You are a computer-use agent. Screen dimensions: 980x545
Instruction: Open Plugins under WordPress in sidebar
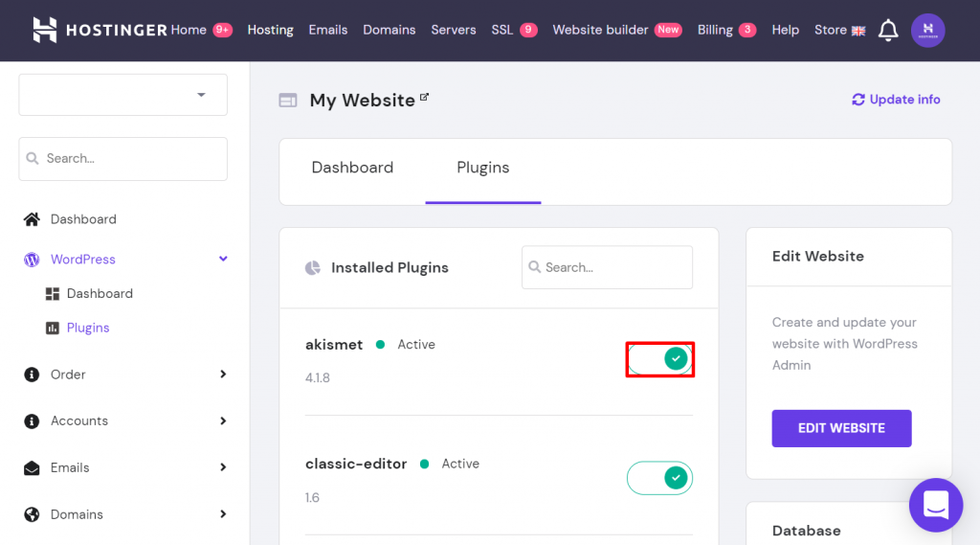pos(88,328)
